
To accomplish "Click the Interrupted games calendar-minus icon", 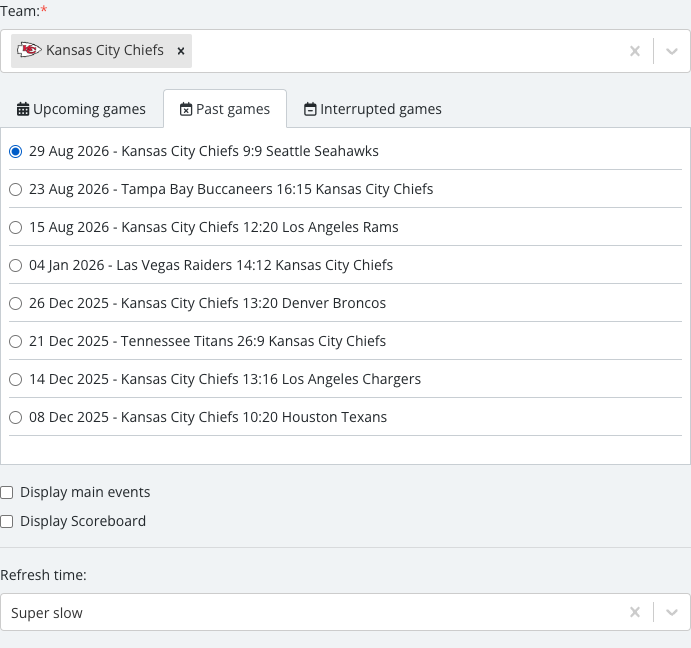I will pyautogui.click(x=310, y=109).
